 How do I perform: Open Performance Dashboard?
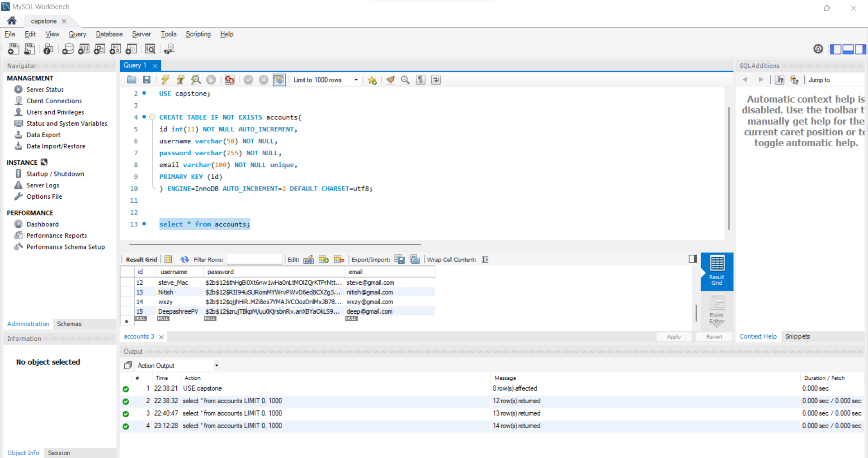tap(42, 224)
